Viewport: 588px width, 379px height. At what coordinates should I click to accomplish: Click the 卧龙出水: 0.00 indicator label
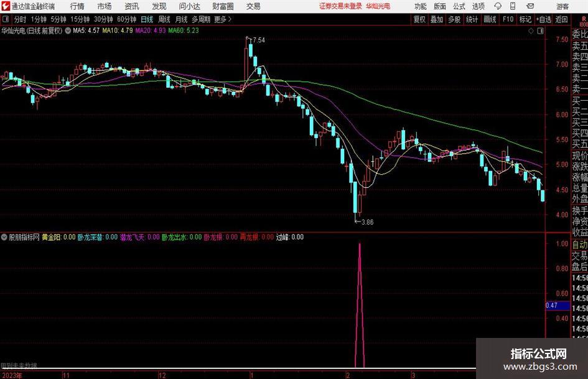[x=182, y=236]
